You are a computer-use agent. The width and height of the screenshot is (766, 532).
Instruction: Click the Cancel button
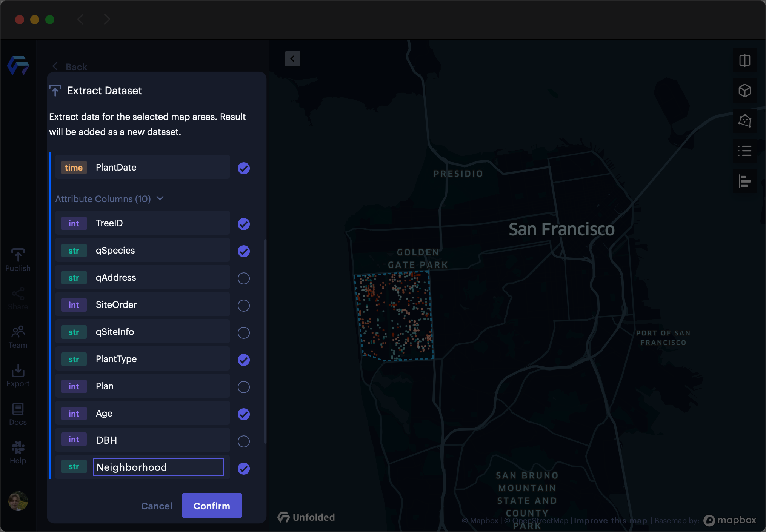click(x=157, y=506)
